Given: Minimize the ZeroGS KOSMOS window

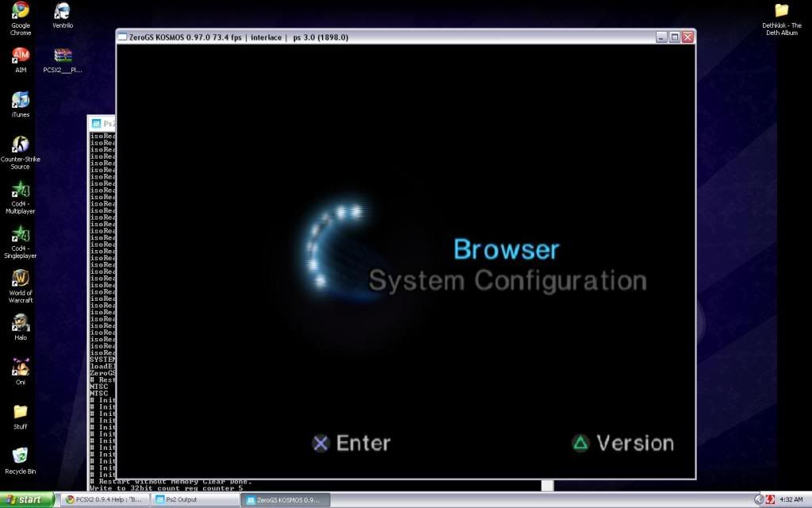Looking at the screenshot, I should pos(661,37).
